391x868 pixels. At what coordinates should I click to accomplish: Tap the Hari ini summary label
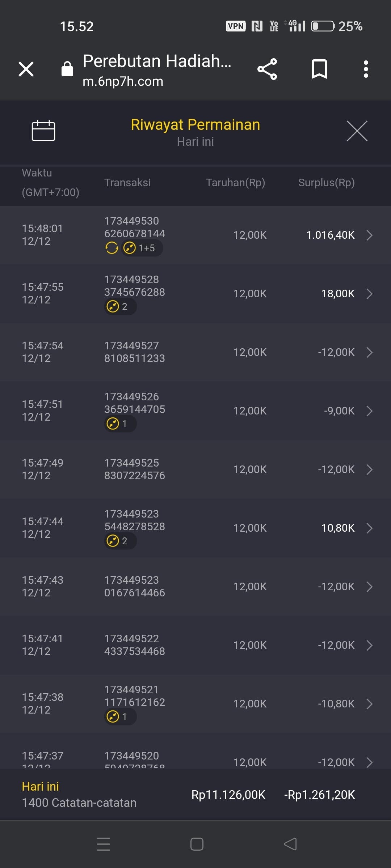point(40,786)
